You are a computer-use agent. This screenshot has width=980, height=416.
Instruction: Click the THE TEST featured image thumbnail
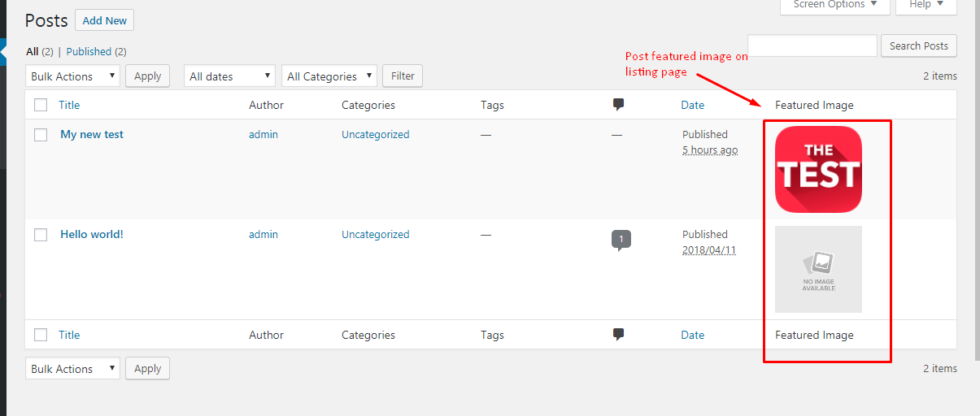[818, 169]
